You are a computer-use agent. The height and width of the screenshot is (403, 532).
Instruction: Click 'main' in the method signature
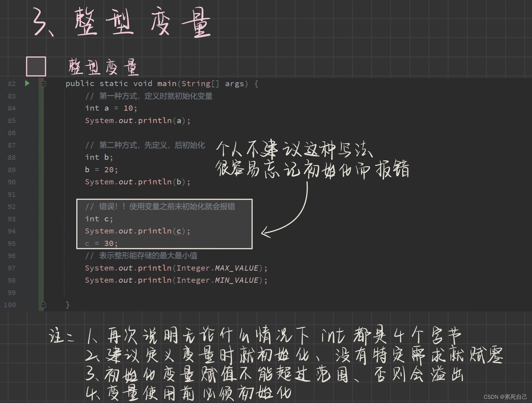point(167,84)
